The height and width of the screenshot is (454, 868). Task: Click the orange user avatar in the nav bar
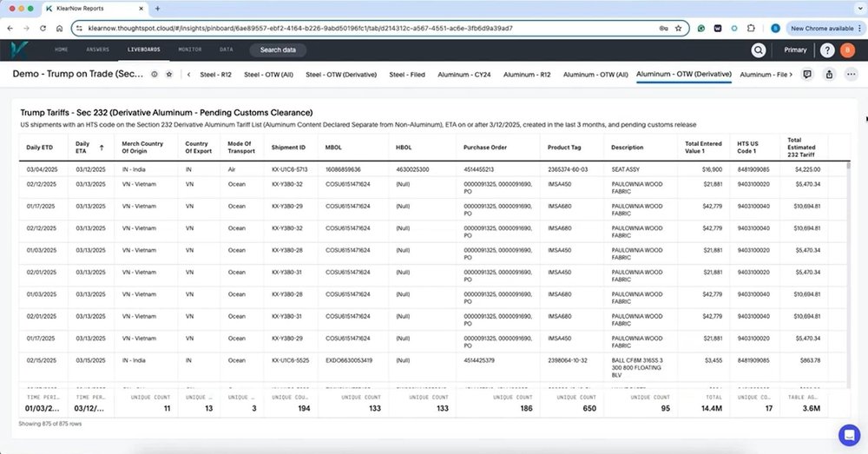point(847,49)
